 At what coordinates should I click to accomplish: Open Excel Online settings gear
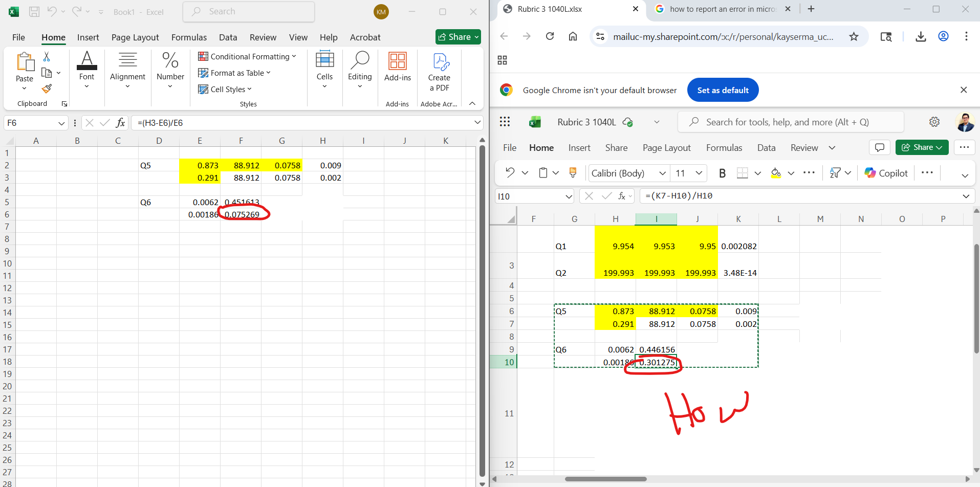click(x=934, y=122)
